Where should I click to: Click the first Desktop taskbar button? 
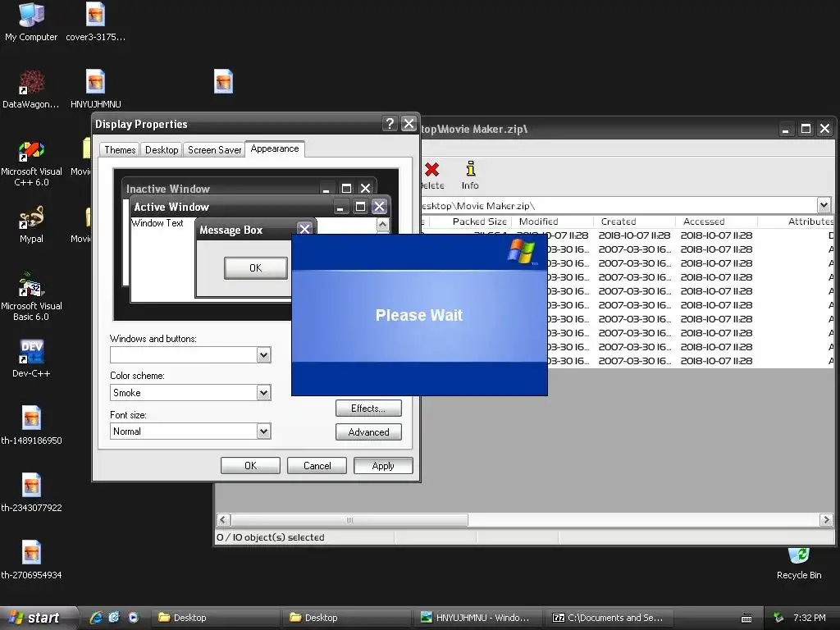[x=216, y=618]
